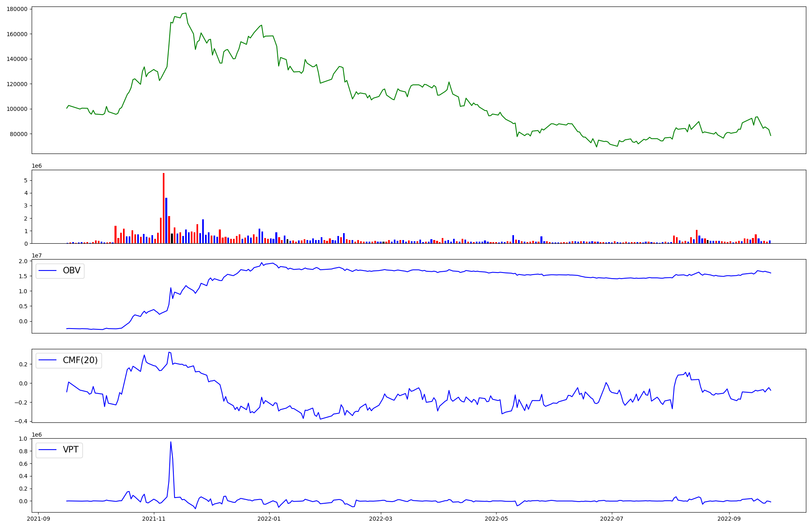Image resolution: width=812 pixels, height=528 pixels.
Task: Click the OBV legend label
Action: coord(71,270)
